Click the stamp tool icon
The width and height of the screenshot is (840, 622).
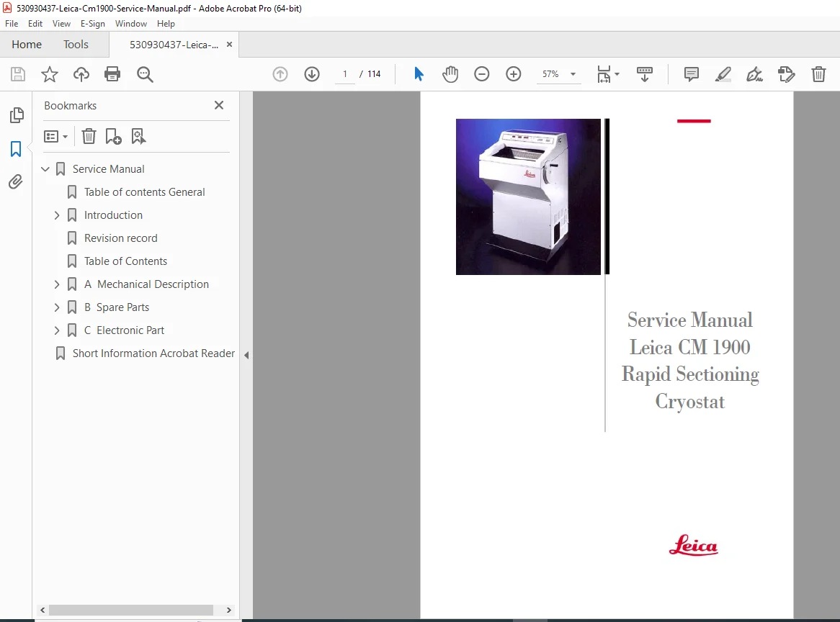click(x=787, y=74)
